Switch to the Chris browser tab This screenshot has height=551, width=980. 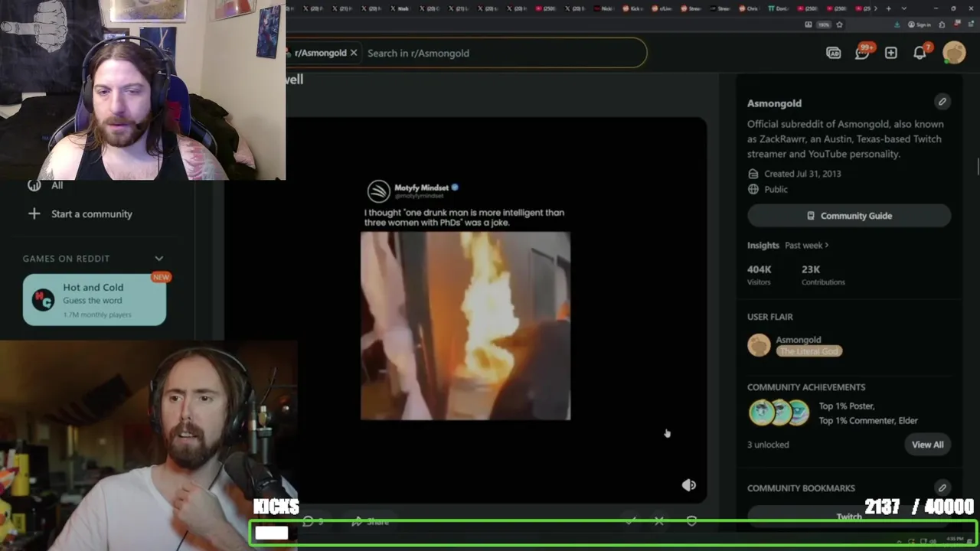tap(750, 8)
